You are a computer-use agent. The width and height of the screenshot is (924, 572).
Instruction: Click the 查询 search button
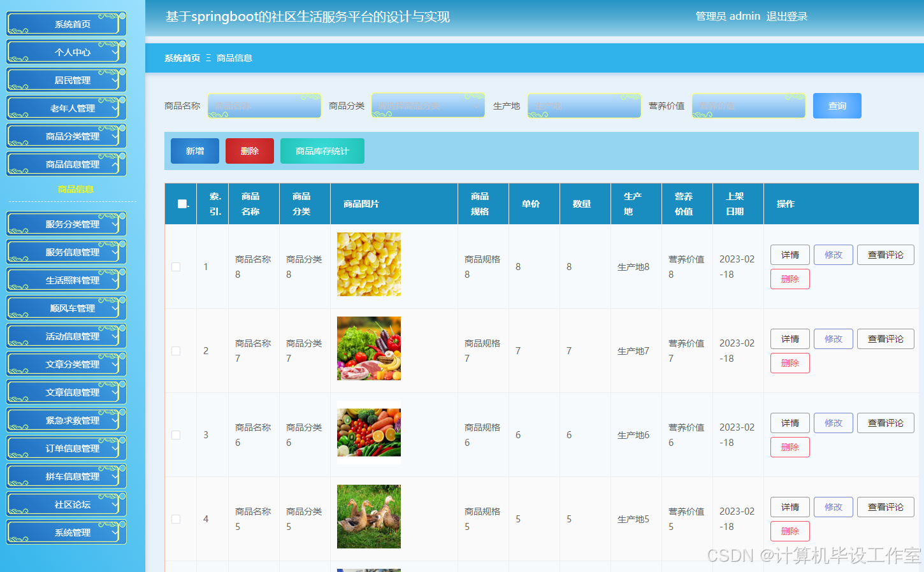click(x=837, y=106)
